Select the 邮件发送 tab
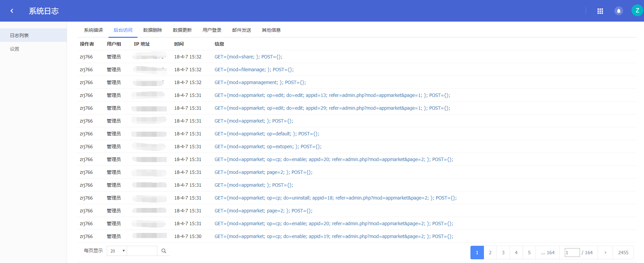Screen dimensions: 644x263 tap(242, 30)
